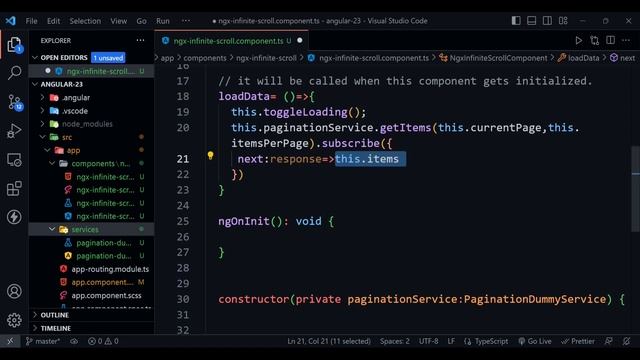Viewport: 640px width, 360px height.
Task: Click the editor vertical scrollbar
Action: click(x=636, y=189)
